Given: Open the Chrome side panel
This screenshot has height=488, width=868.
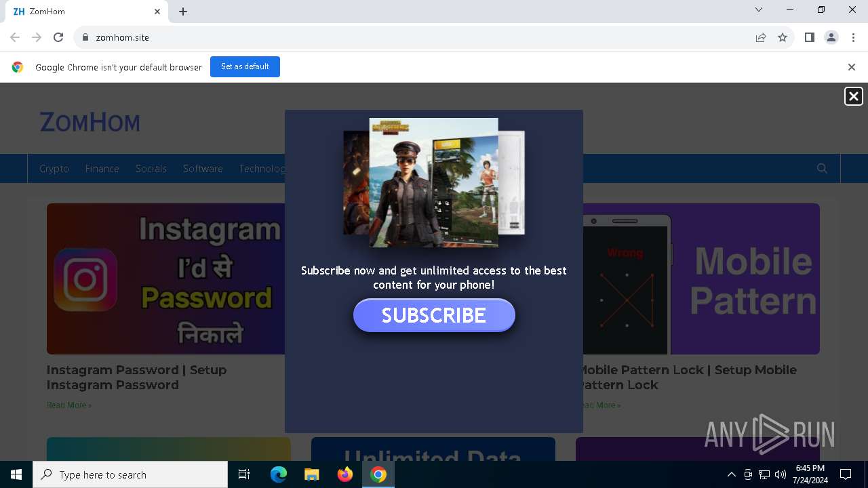Looking at the screenshot, I should point(809,37).
